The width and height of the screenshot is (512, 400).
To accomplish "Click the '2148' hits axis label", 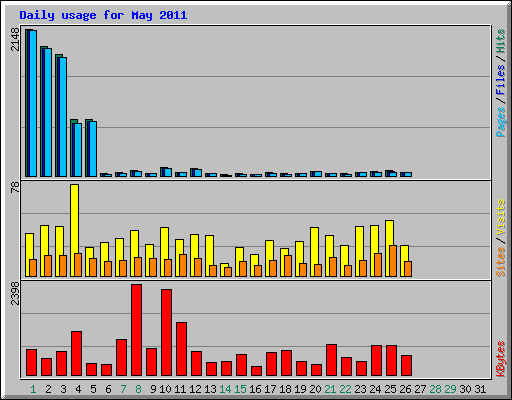I will (15, 39).
